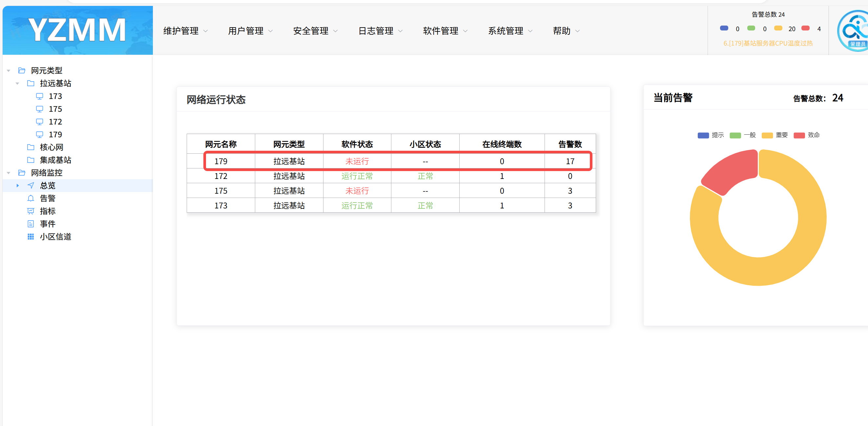
Task: Collapse the 网络监控 tree arrow
Action: tap(9, 173)
